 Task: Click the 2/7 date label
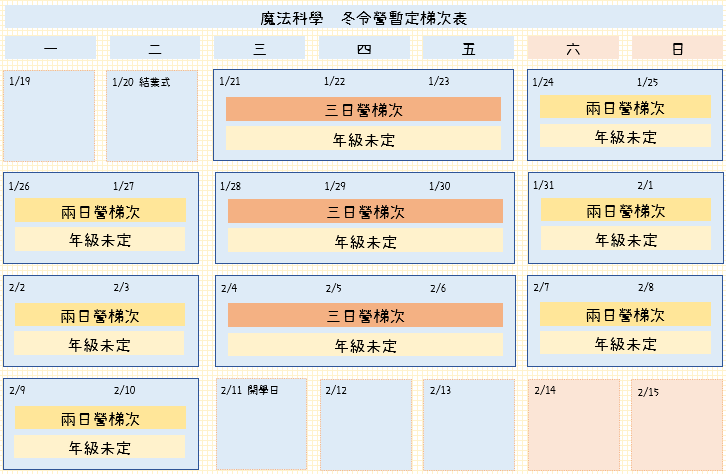(x=541, y=287)
